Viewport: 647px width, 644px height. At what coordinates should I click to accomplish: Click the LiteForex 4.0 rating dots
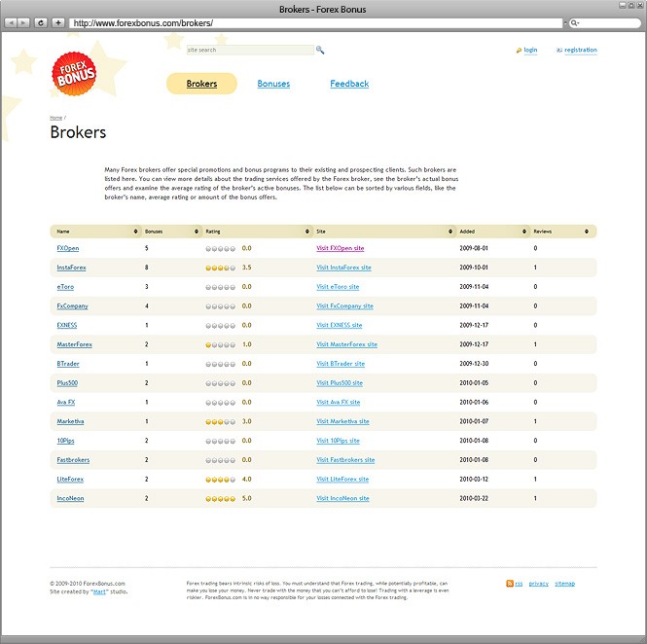click(x=220, y=480)
